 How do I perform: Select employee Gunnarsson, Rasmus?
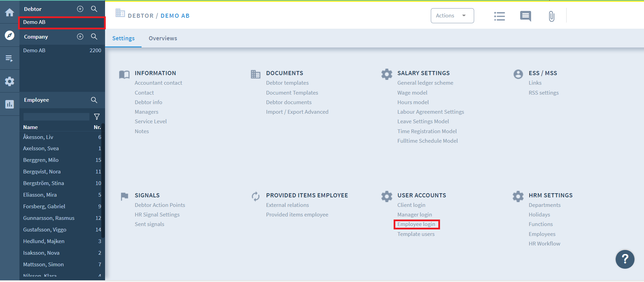click(x=62, y=218)
